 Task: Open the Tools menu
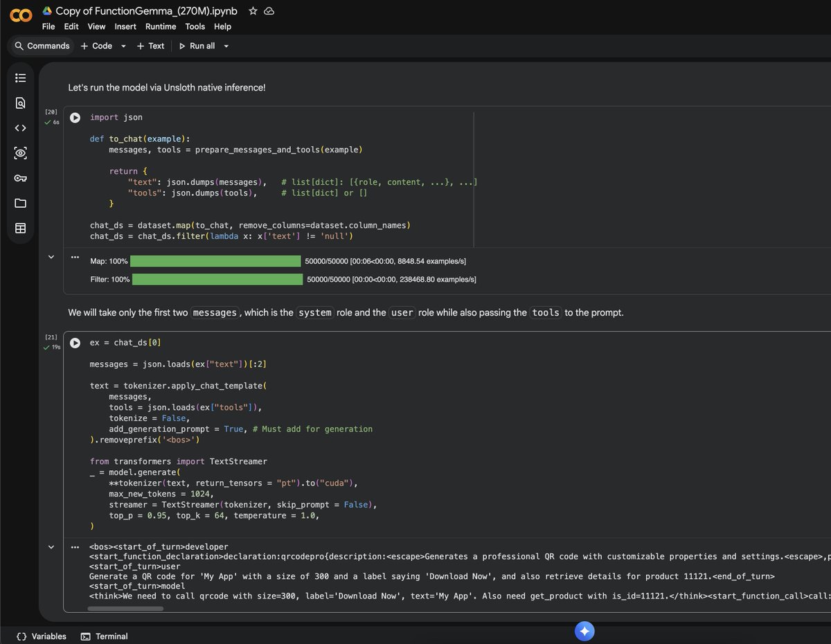pyautogui.click(x=195, y=26)
